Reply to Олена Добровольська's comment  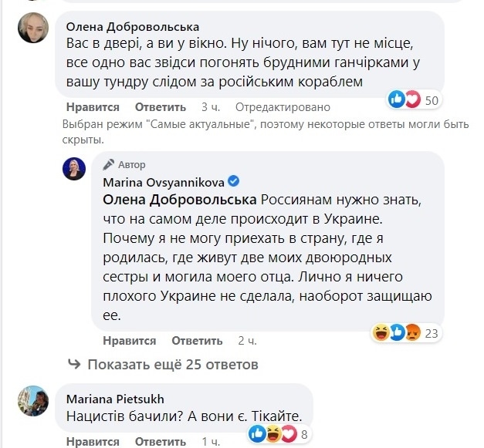tap(160, 107)
